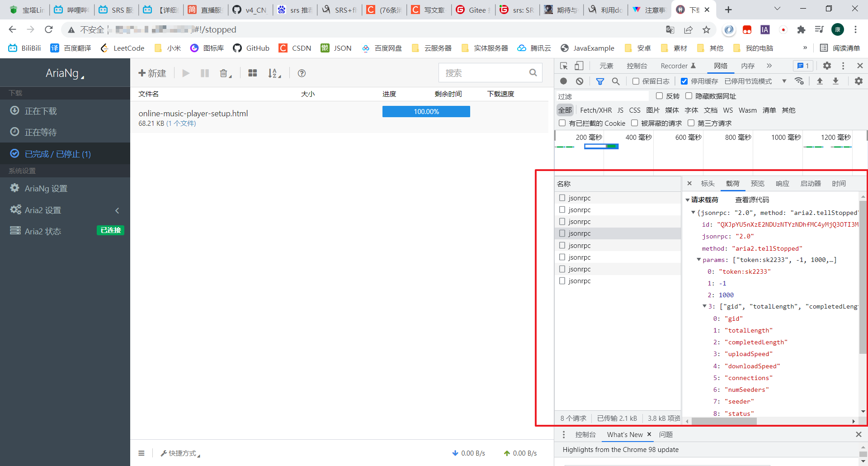
Task: Clear the network log with the block icon
Action: (x=580, y=81)
